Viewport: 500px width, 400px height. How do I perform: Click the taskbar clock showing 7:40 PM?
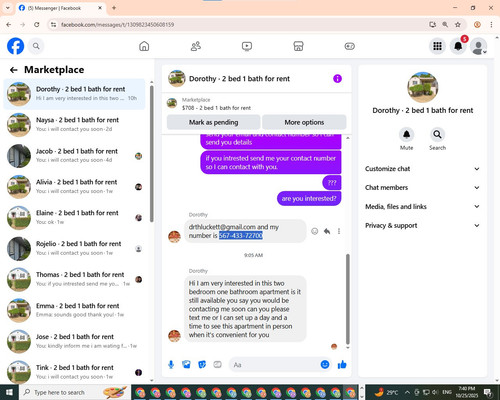point(467,392)
